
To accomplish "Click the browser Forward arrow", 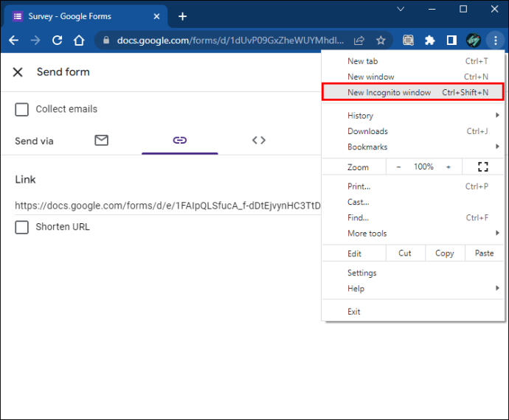I will coord(35,41).
